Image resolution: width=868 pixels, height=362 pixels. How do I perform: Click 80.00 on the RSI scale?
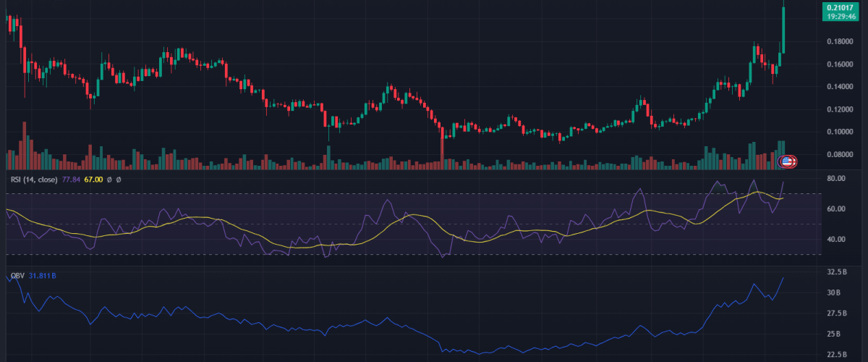tap(837, 178)
